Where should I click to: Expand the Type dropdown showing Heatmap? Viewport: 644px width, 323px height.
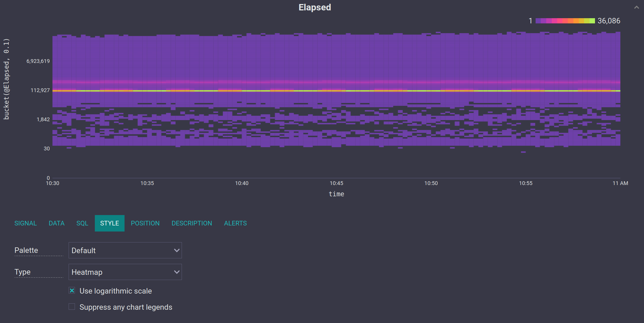[121, 272]
